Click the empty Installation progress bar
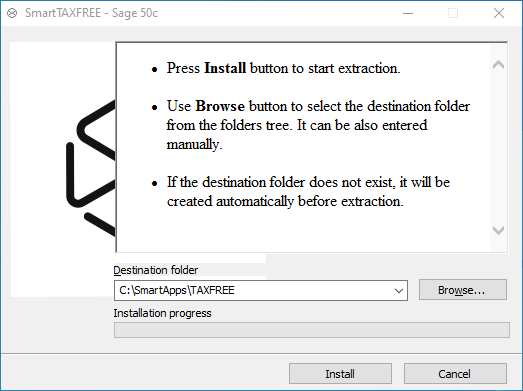The width and height of the screenshot is (523, 391). 312,330
